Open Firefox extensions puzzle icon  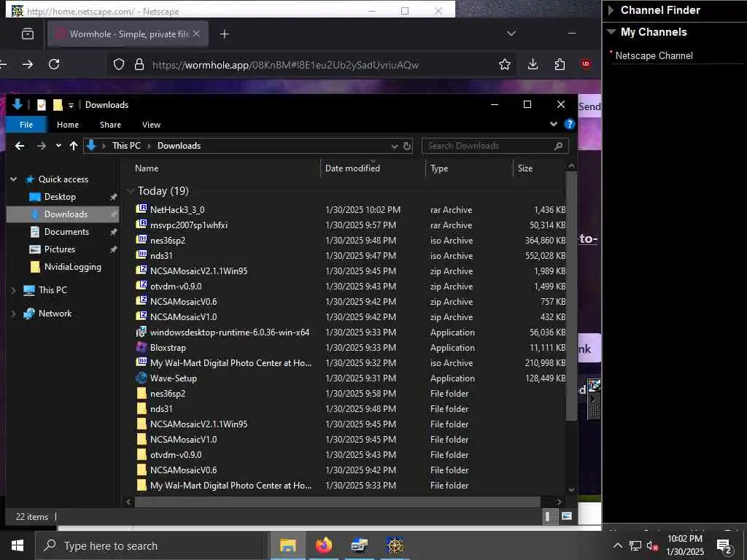pos(560,64)
